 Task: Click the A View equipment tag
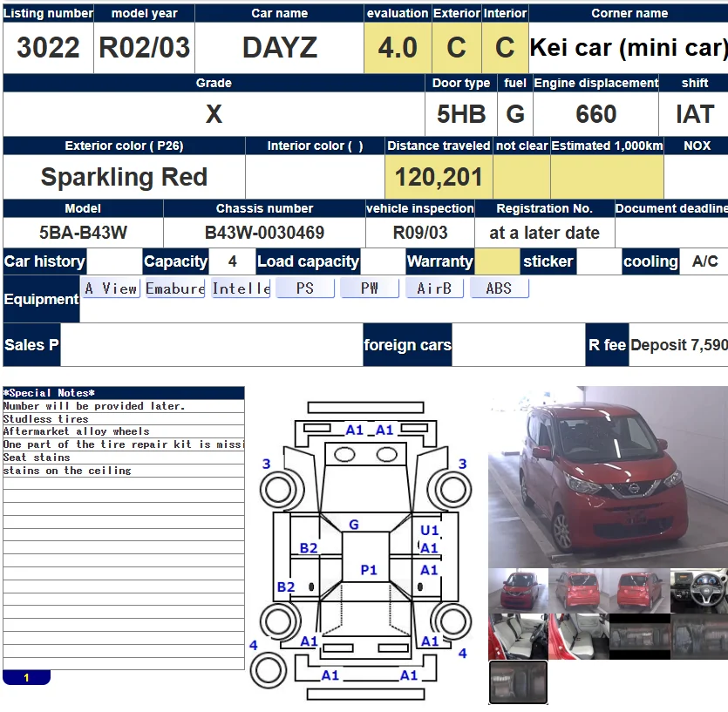point(111,288)
